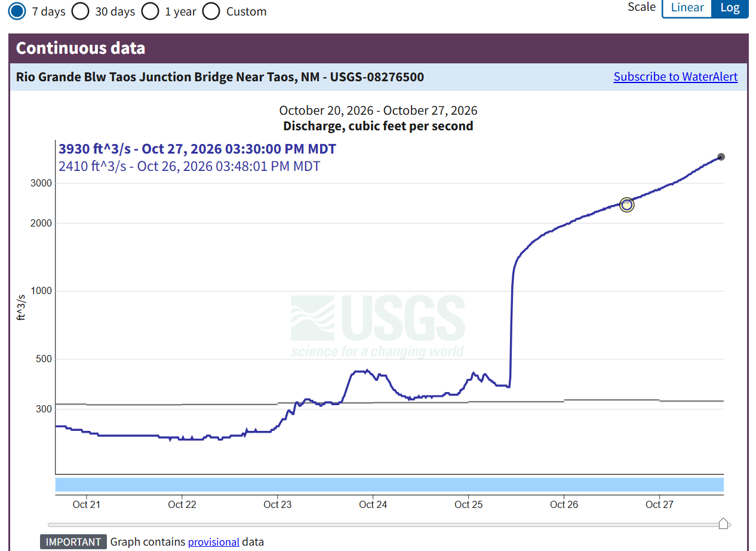Click the Oct 22 axis label

pyautogui.click(x=182, y=504)
